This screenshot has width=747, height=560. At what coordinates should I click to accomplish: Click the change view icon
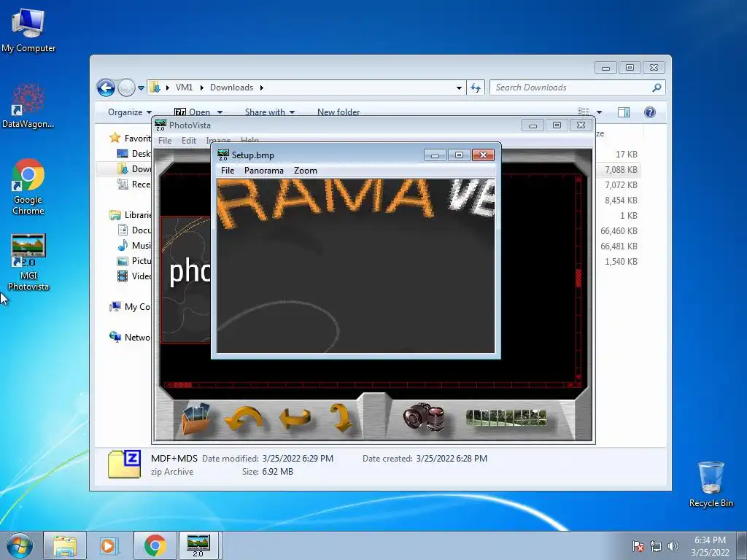(x=584, y=112)
